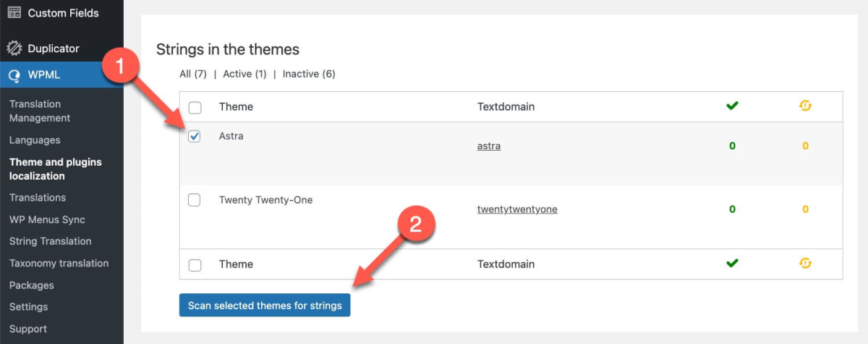Toggle the select-all checkbox in table footer

(x=195, y=264)
